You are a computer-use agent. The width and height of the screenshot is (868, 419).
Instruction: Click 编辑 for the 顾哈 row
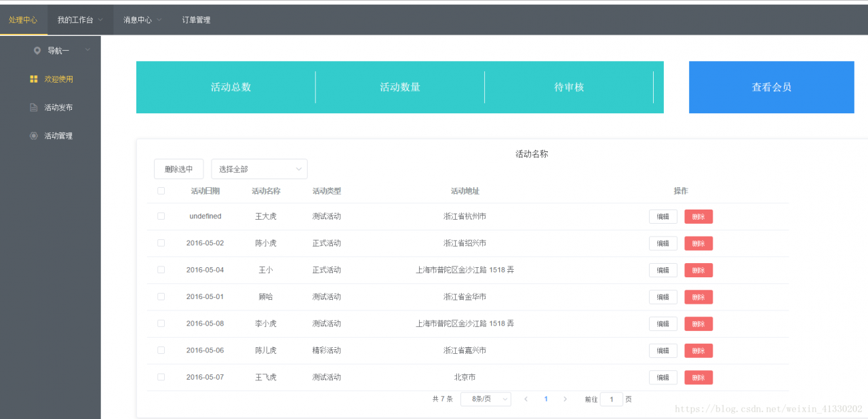tap(663, 297)
